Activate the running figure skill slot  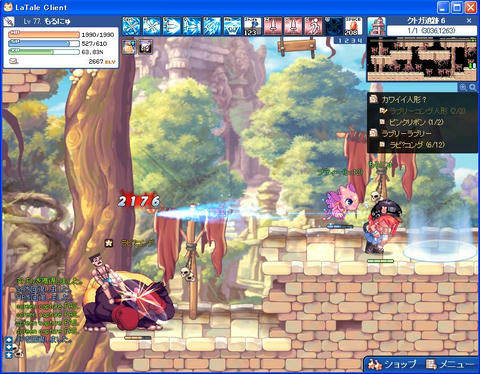(313, 26)
